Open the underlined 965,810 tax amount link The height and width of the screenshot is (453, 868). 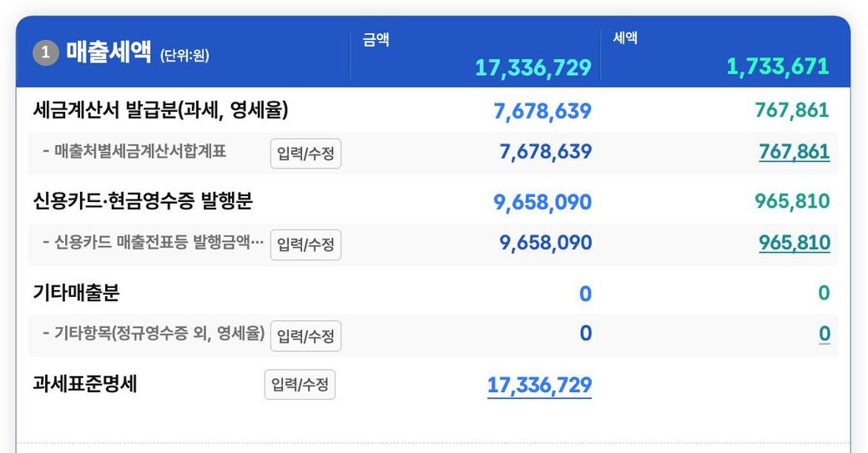click(x=794, y=243)
